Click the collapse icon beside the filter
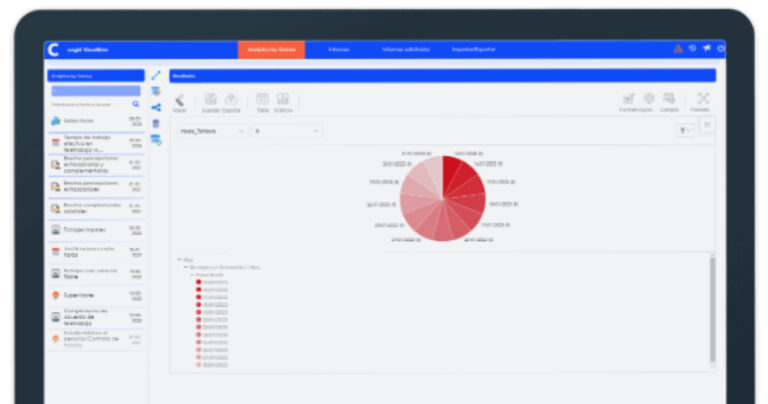 pyautogui.click(x=707, y=125)
